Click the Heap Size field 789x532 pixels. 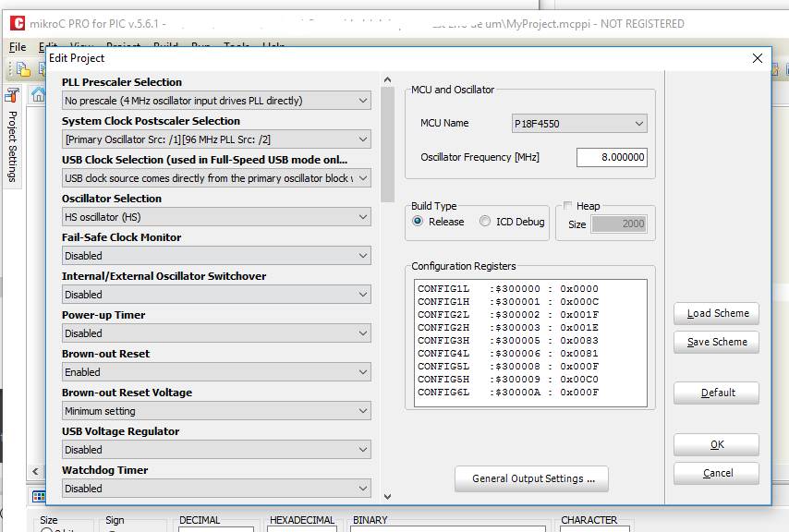619,224
